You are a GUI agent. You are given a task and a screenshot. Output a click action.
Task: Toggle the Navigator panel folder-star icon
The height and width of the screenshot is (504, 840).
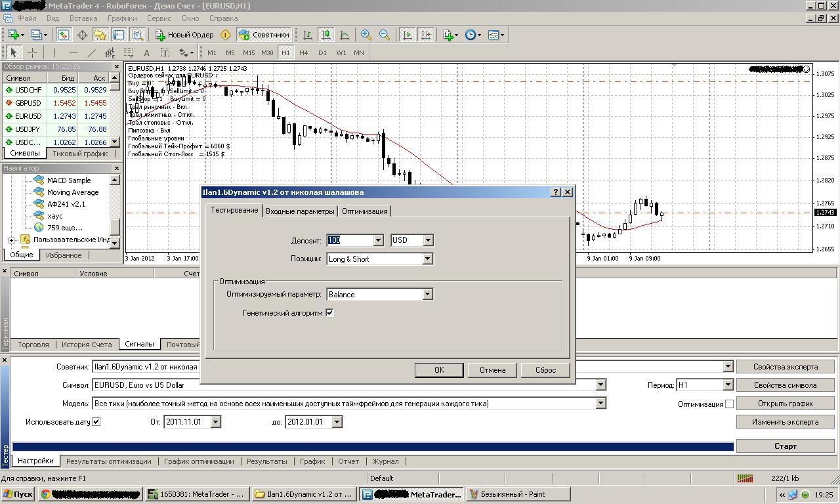point(100,35)
